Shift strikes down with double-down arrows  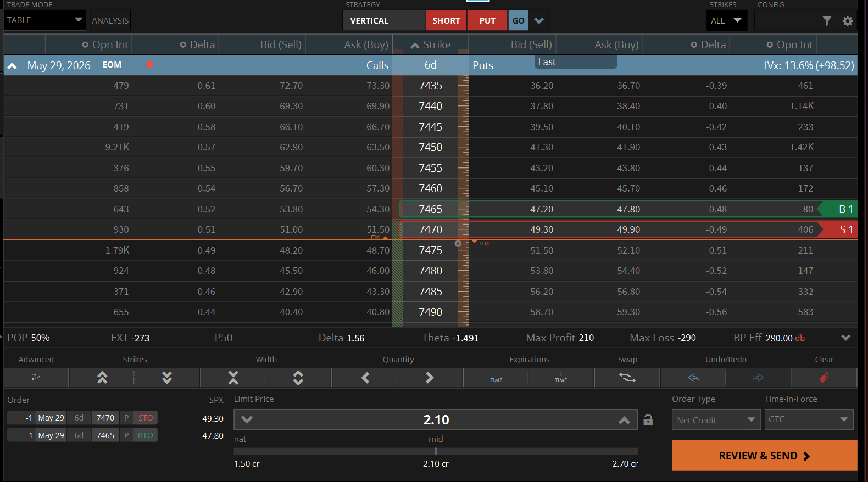(167, 377)
